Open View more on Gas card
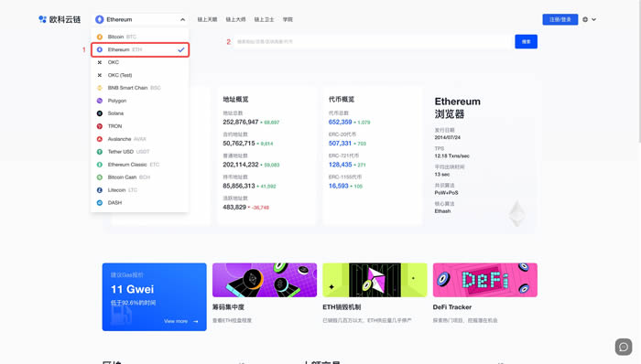 point(180,321)
